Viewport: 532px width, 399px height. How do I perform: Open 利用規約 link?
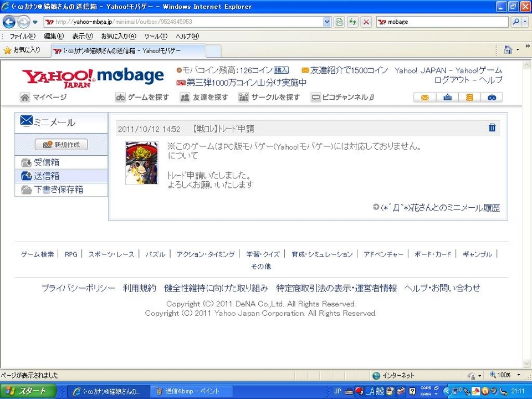[140, 288]
